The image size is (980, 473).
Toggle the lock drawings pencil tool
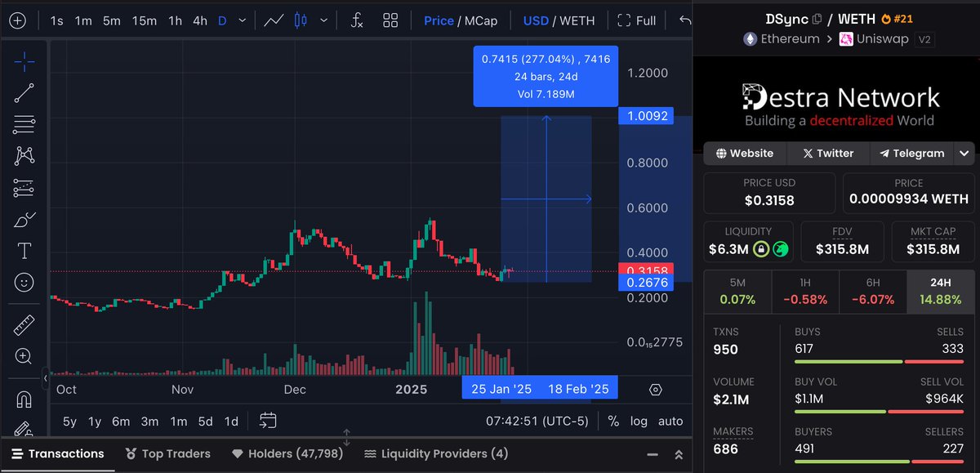click(24, 428)
